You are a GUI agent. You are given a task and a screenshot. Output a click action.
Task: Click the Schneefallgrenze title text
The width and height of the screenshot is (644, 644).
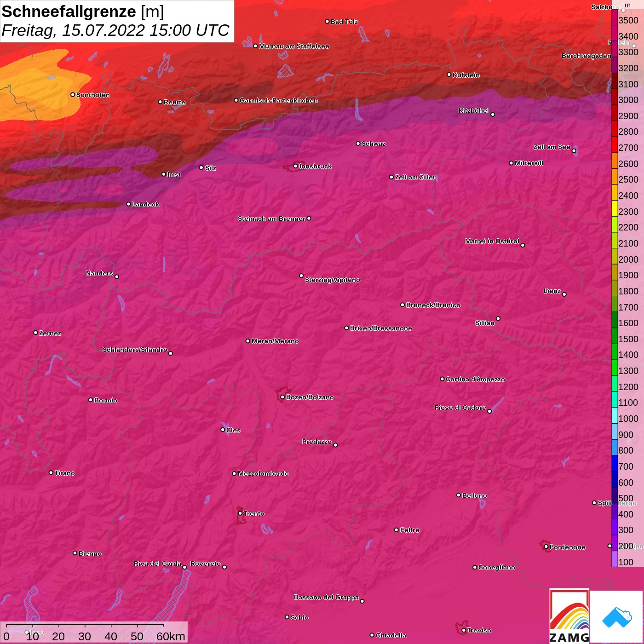(x=69, y=11)
